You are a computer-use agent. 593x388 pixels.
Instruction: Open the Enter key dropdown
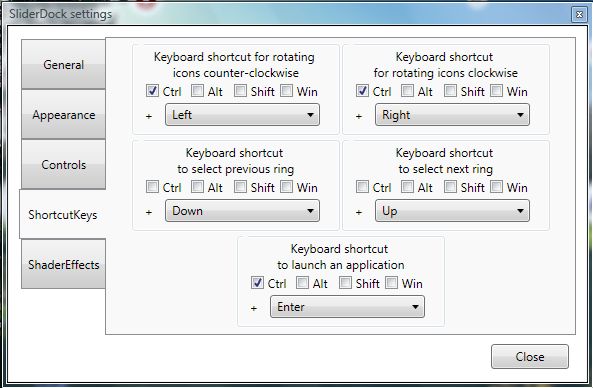(347, 307)
